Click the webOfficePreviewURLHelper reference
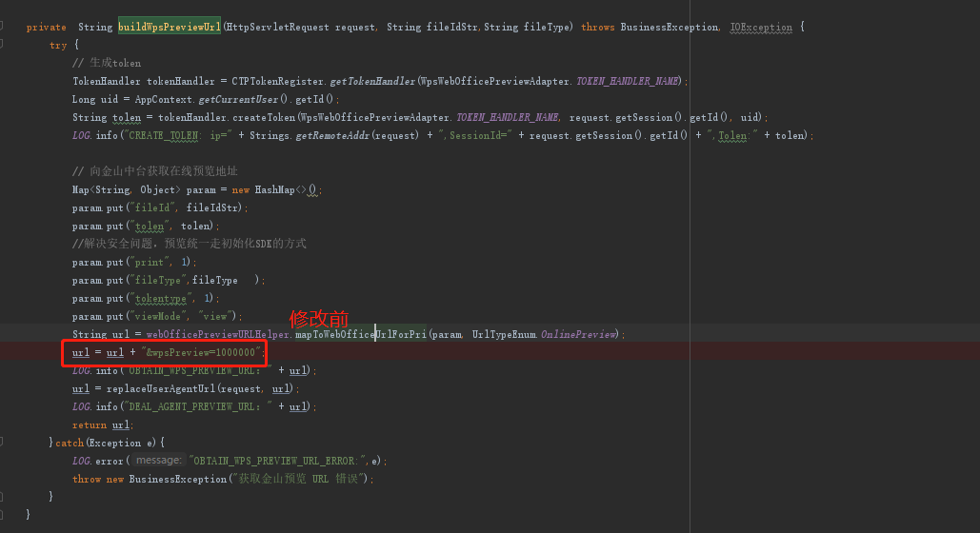980x533 pixels. (217, 335)
